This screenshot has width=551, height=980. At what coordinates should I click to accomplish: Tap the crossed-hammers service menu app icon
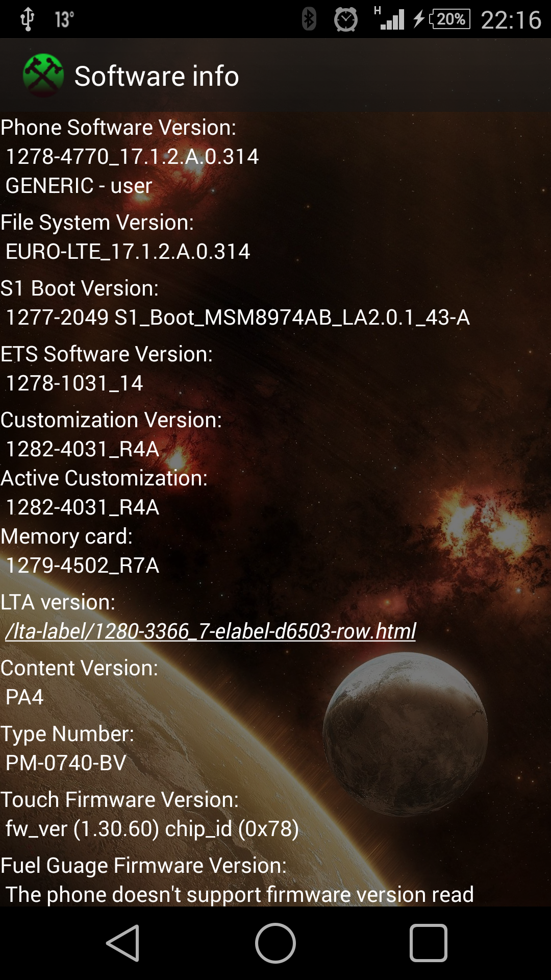(x=43, y=76)
